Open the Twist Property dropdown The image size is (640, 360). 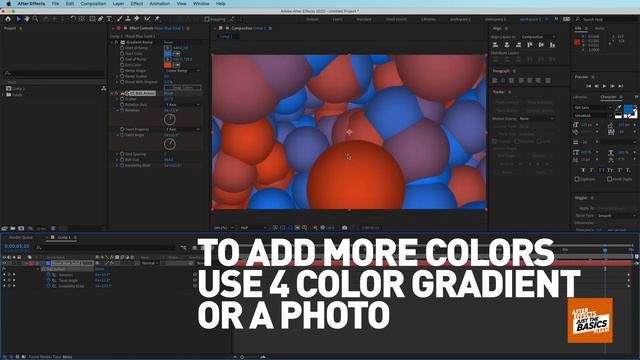pos(182,129)
